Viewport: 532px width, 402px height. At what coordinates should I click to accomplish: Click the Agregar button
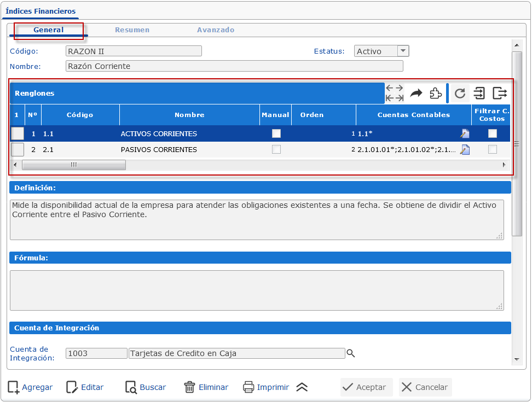[x=31, y=387]
